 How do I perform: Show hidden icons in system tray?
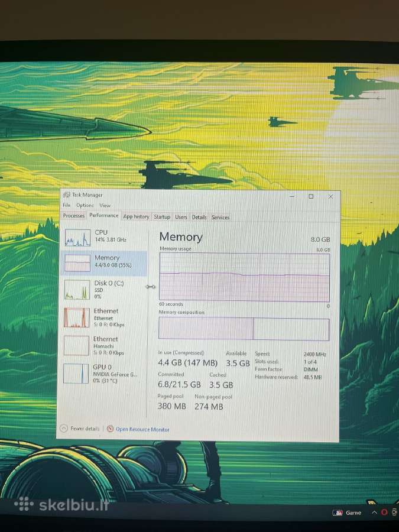(374, 512)
